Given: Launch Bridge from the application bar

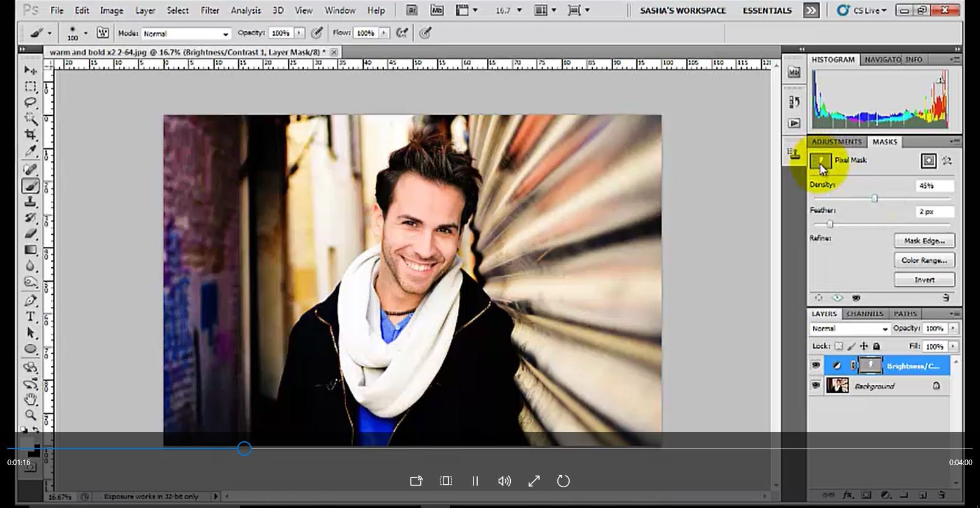Looking at the screenshot, I should [x=412, y=10].
